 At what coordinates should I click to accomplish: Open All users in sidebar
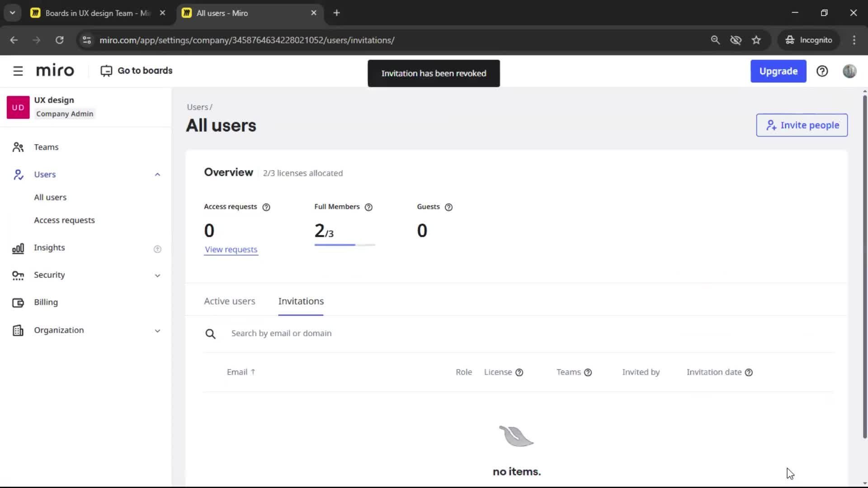(50, 197)
